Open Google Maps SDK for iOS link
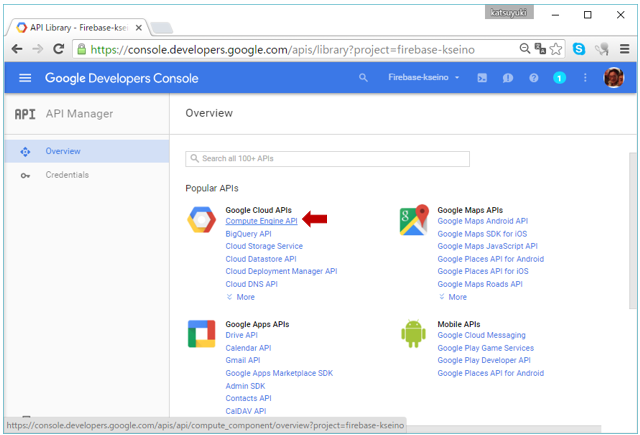 482,234
